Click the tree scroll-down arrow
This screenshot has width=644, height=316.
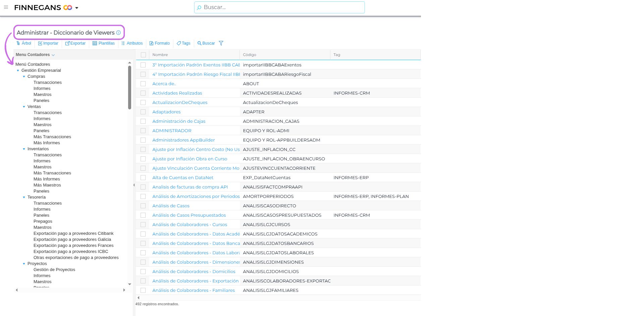129,284
